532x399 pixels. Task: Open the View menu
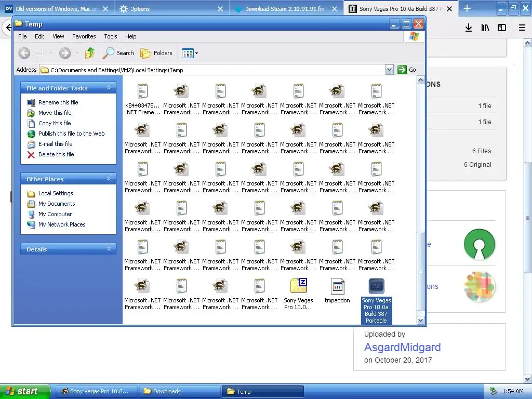(58, 36)
